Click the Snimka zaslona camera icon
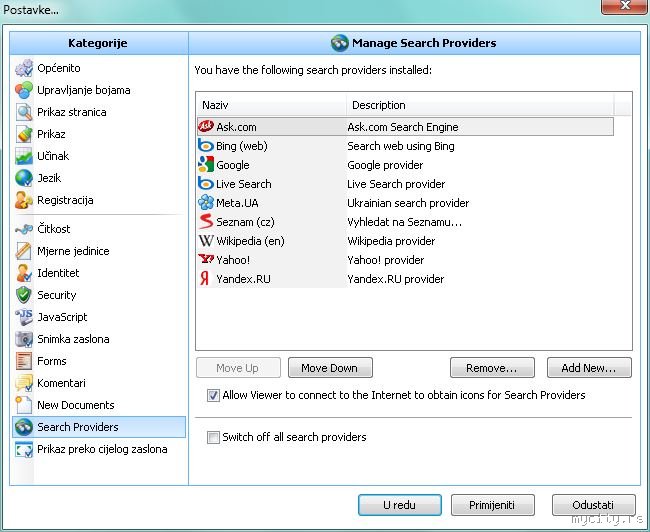 24,339
